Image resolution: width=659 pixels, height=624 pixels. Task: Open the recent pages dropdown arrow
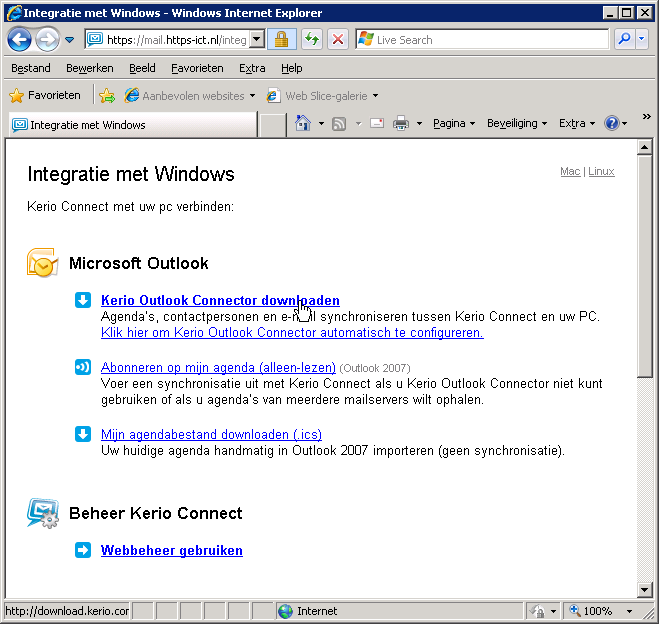pos(69,40)
